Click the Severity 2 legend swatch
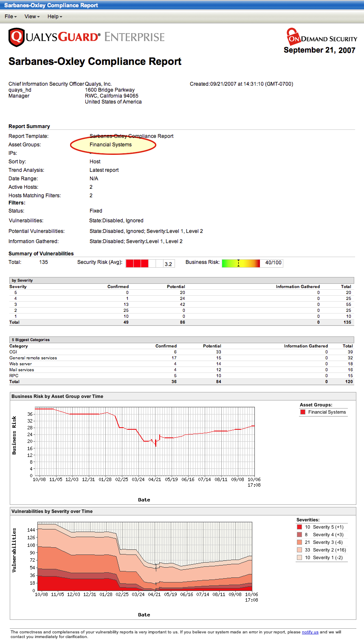Image resolution: width=364 pixels, height=644 pixels. coord(299,550)
